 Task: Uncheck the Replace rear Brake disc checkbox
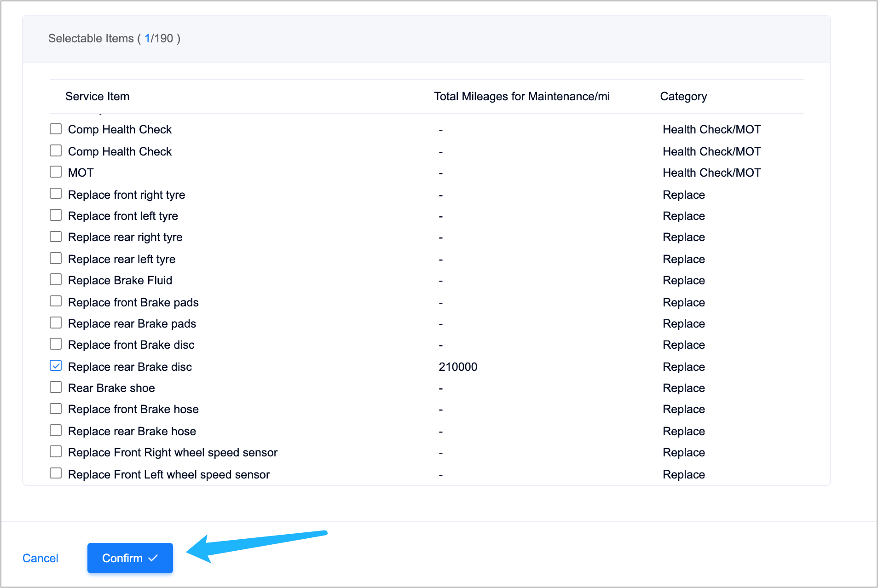pos(56,366)
